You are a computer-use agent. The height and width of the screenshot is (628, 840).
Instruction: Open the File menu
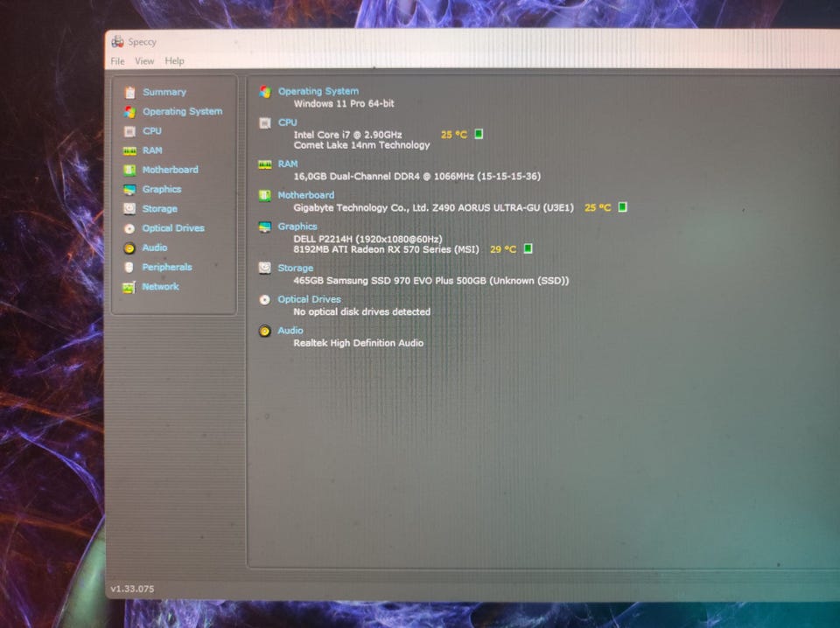(117, 61)
